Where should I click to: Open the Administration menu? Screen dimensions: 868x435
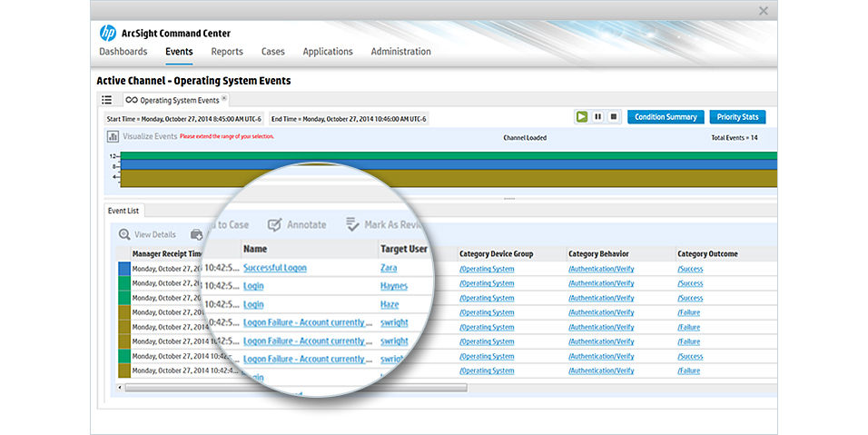tap(400, 52)
